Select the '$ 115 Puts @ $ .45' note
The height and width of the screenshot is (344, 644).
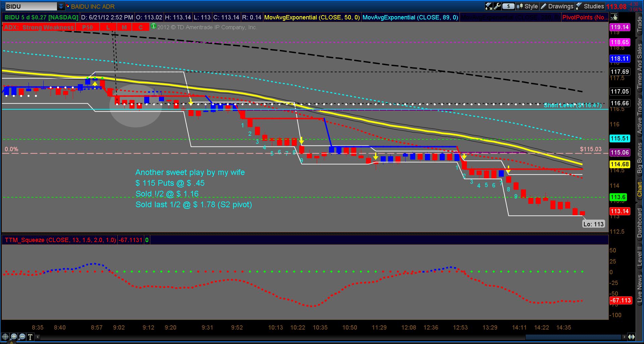coord(170,183)
